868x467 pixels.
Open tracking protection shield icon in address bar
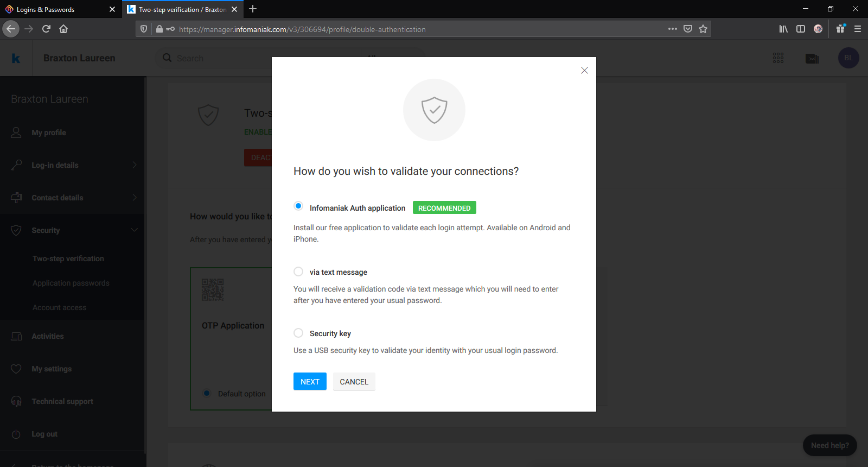coord(144,29)
